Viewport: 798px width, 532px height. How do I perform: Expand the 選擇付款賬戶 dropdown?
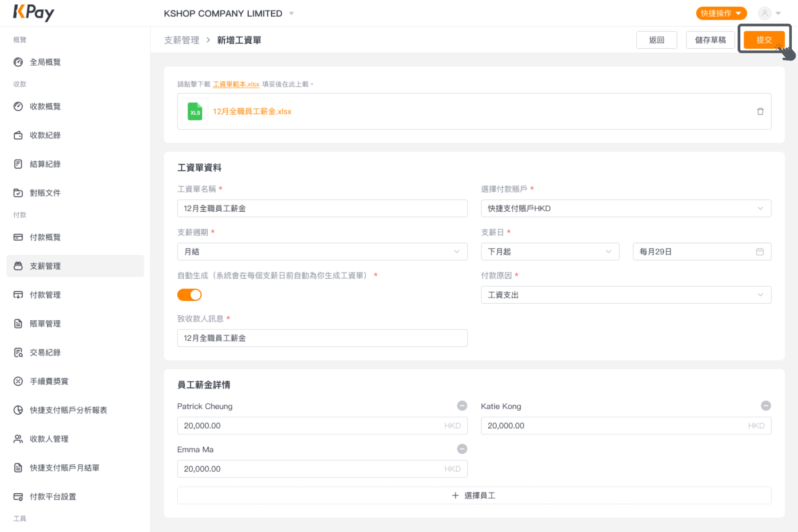pyautogui.click(x=626, y=209)
